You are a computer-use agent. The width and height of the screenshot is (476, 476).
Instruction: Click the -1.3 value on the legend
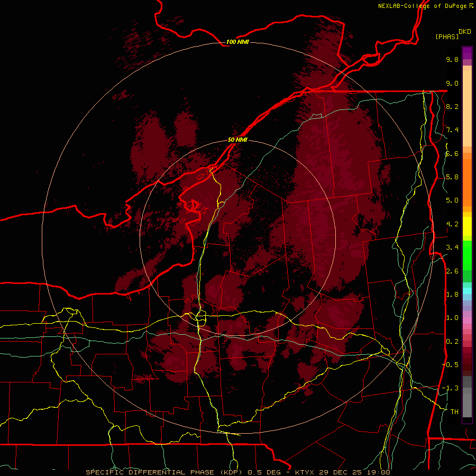point(451,388)
